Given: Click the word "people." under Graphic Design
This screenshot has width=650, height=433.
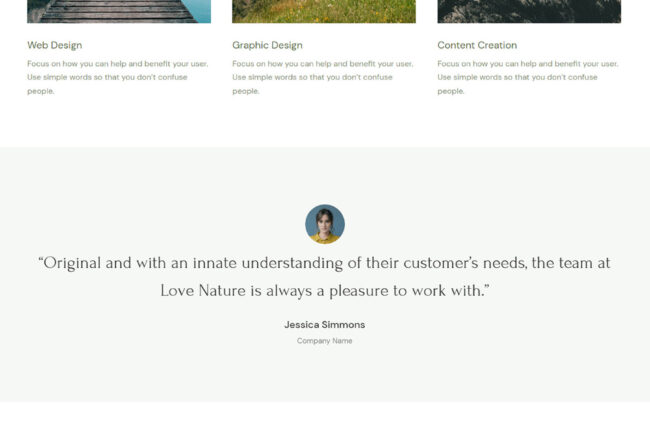Looking at the screenshot, I should (x=246, y=91).
